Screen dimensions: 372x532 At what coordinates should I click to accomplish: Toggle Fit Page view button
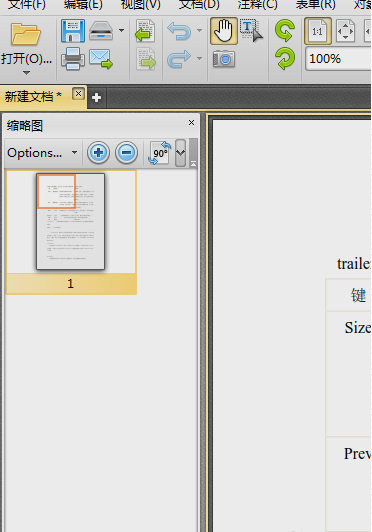[x=346, y=31]
